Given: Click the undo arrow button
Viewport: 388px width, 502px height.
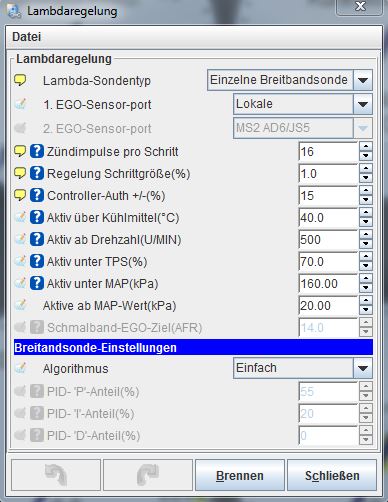Looking at the screenshot, I should (x=56, y=475).
